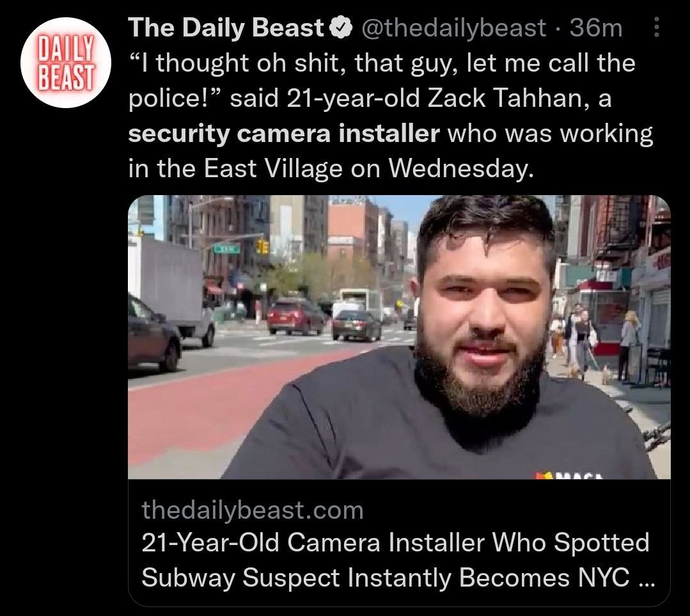Click the logo on the man's shirt

(x=568, y=475)
